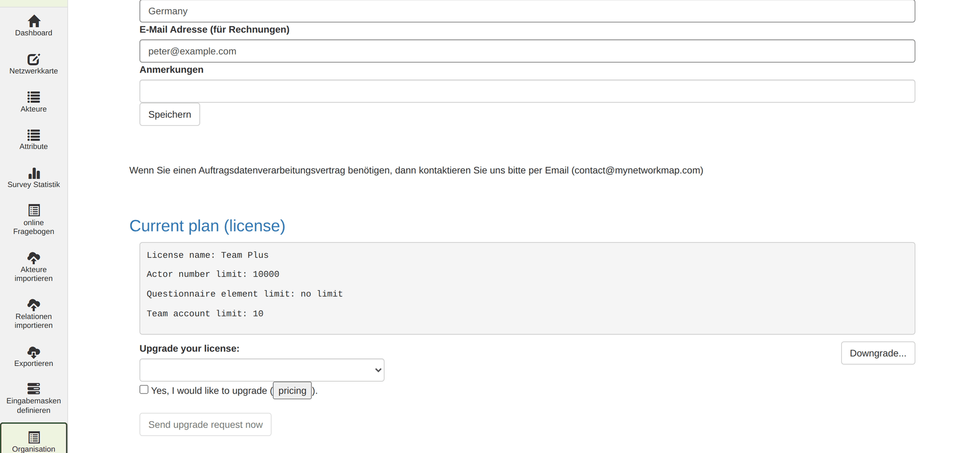Click the 'Actor number limit: 10000' line

pyautogui.click(x=213, y=274)
